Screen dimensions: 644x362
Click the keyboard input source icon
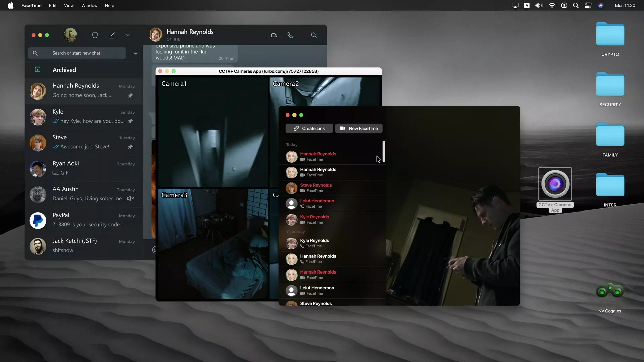point(527,5)
